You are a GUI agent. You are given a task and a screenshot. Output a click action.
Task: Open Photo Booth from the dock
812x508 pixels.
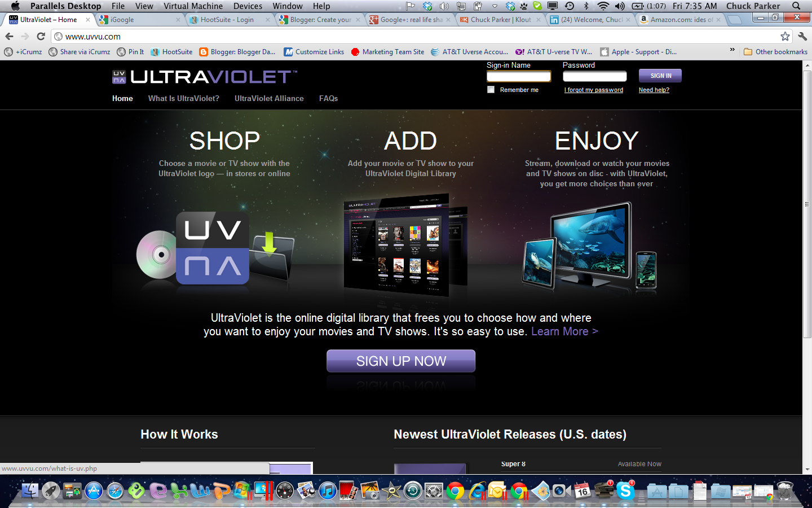[x=348, y=491]
